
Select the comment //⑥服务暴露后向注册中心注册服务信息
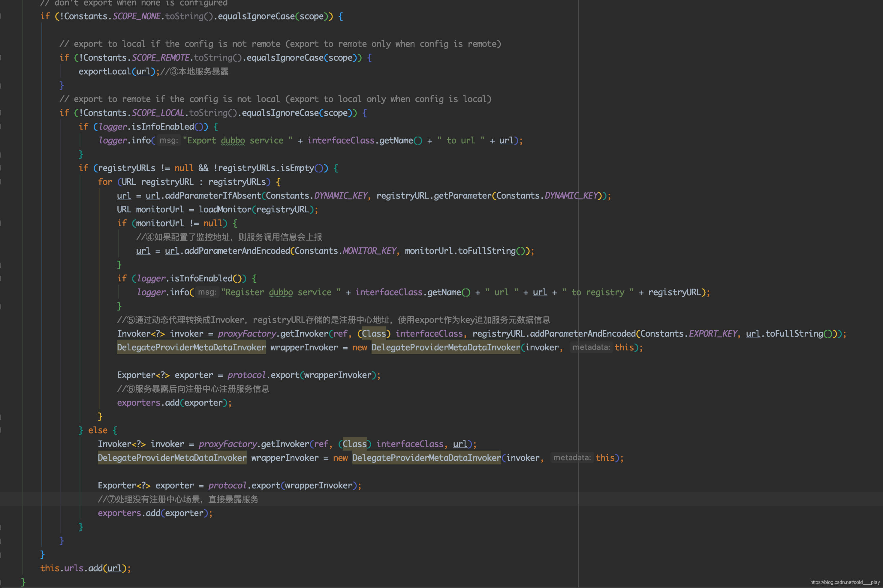click(x=193, y=389)
